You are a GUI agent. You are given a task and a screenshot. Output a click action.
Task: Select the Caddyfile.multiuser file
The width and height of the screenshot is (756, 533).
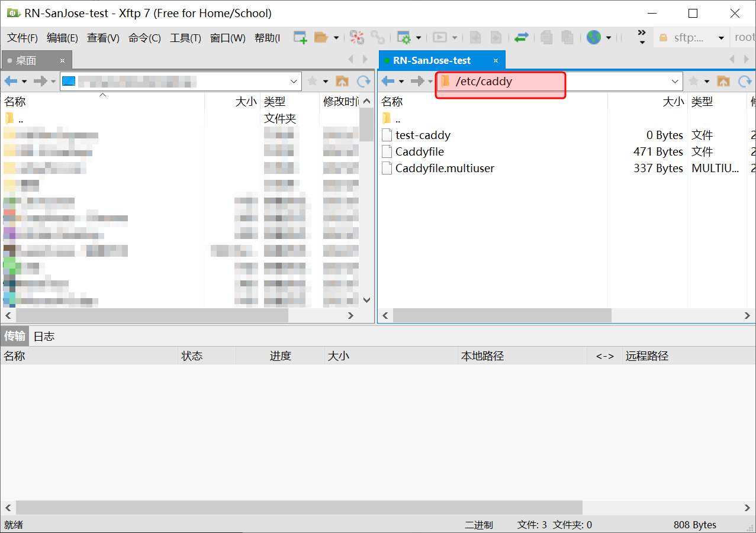[445, 168]
